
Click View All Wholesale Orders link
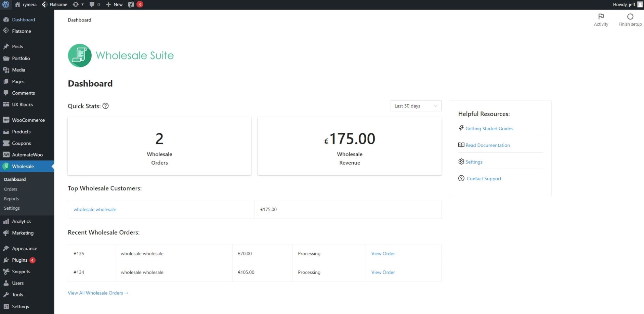pyautogui.click(x=98, y=293)
